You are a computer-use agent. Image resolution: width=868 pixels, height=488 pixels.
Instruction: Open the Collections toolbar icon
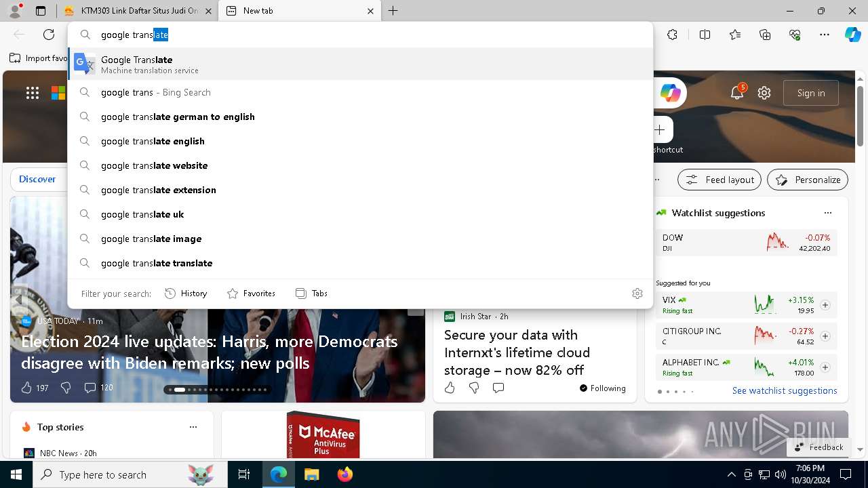(x=765, y=35)
